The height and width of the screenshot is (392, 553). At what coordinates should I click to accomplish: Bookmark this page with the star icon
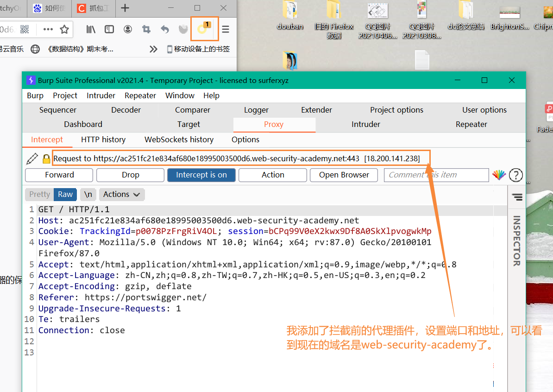point(64,29)
